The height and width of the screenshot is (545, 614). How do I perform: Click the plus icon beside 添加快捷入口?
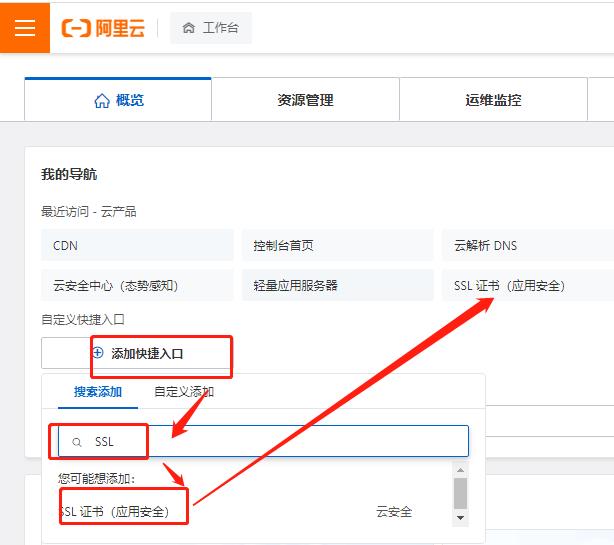98,353
